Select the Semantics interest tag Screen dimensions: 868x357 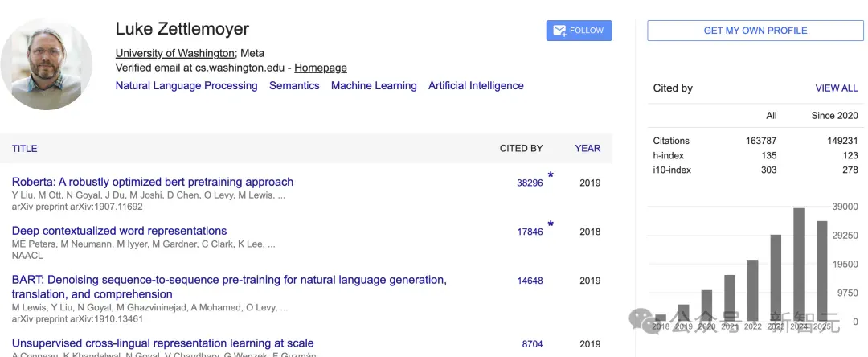[294, 86]
